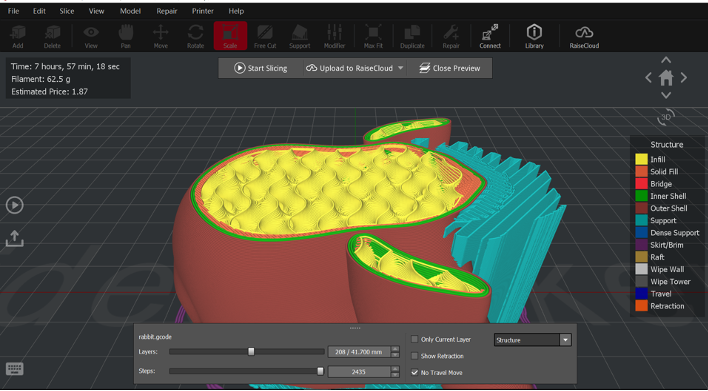The image size is (708, 391).
Task: Select the Scale tool in toolbar
Action: click(x=230, y=36)
